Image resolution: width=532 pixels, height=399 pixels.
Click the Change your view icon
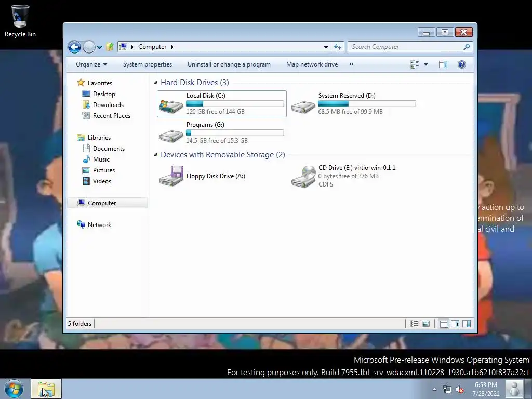pos(415,64)
